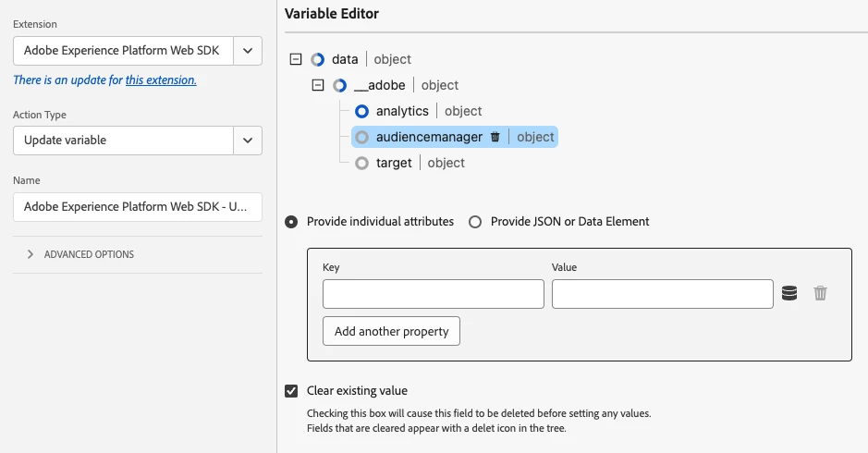Screen dimensions: 868x453
Task: Click the Variable Editor heading
Action: click(332, 14)
